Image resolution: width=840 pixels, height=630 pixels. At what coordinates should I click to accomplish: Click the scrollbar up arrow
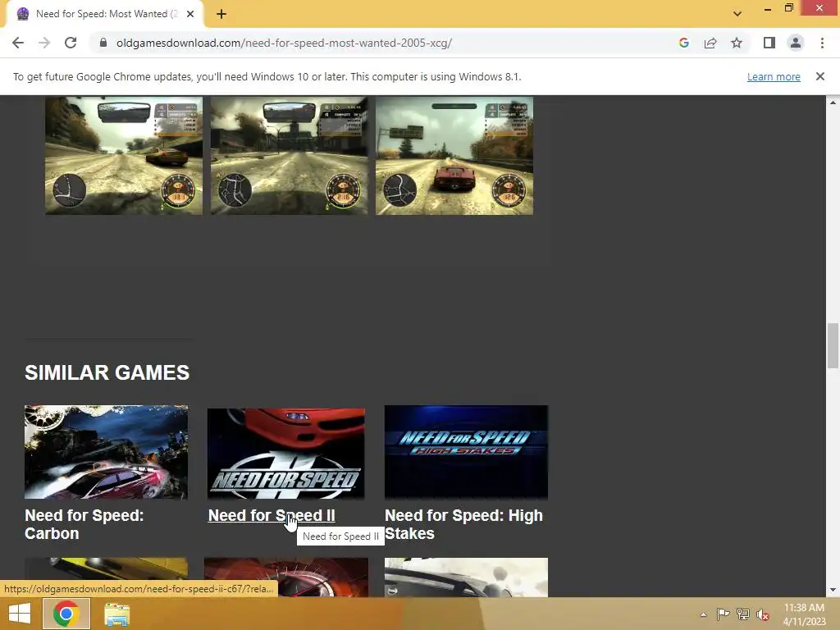pyautogui.click(x=833, y=102)
